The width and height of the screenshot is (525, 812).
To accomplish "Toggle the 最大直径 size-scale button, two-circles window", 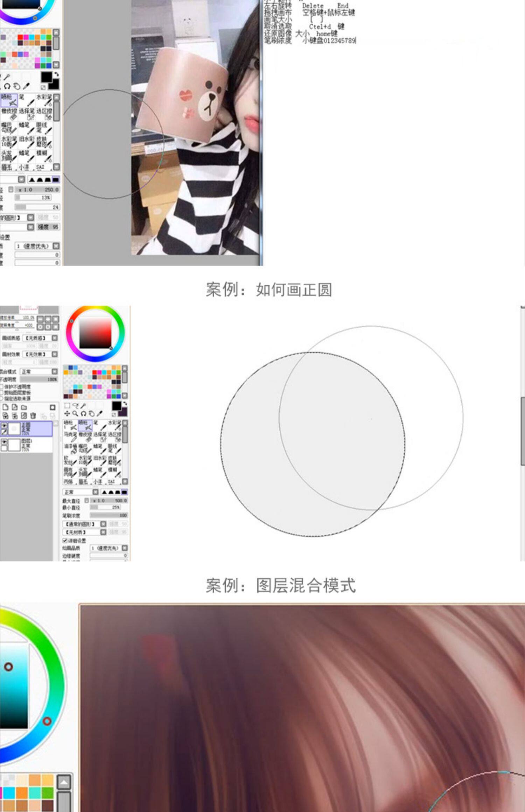I will (86, 500).
